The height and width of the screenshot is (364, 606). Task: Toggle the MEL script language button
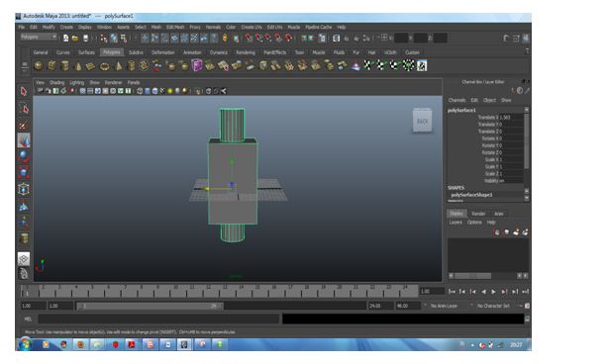click(x=28, y=318)
